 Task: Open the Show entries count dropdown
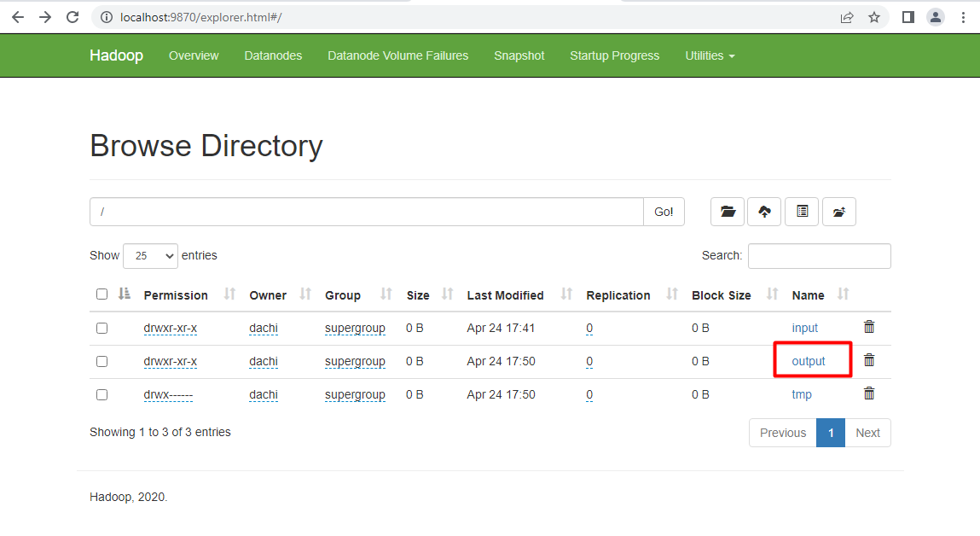coord(150,256)
